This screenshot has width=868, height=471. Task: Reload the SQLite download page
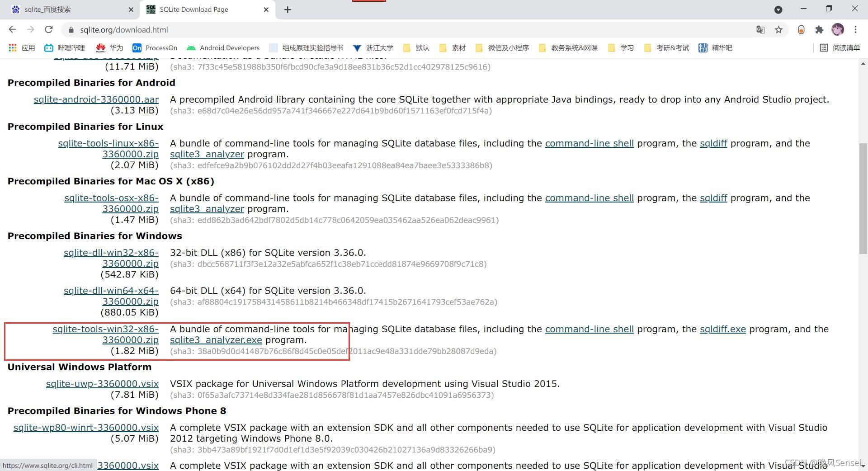(48, 29)
